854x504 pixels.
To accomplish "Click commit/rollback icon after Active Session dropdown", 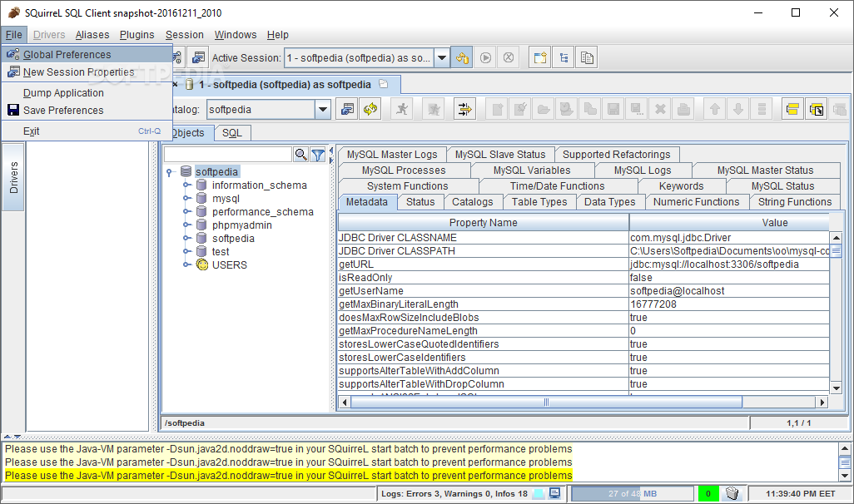I will pyautogui.click(x=463, y=57).
